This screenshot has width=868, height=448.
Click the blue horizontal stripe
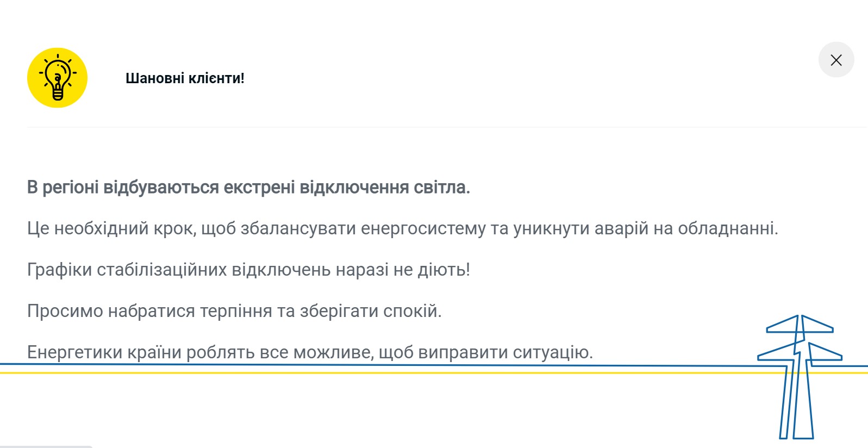380,365
